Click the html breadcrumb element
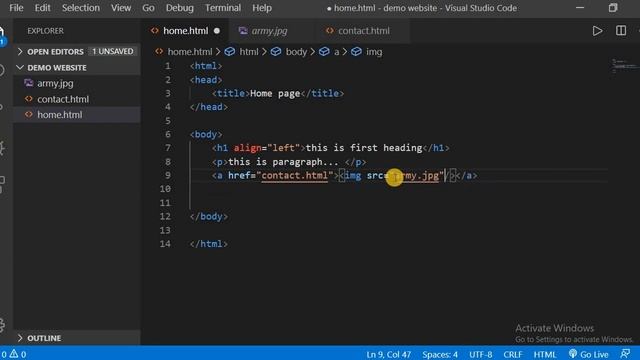The image size is (640, 360). 249,52
